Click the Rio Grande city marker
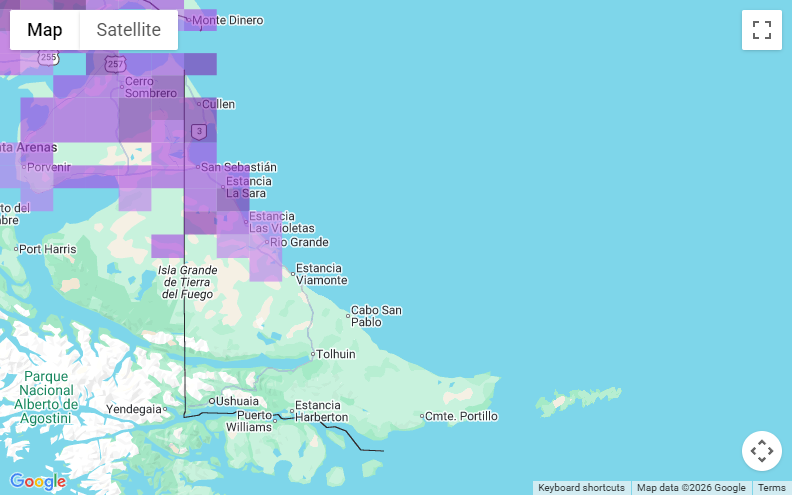 pos(266,242)
